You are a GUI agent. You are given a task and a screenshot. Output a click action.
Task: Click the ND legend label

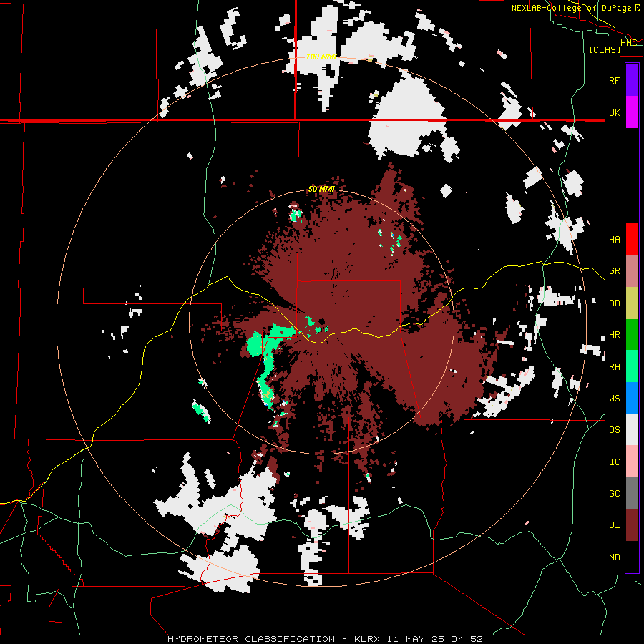click(614, 557)
